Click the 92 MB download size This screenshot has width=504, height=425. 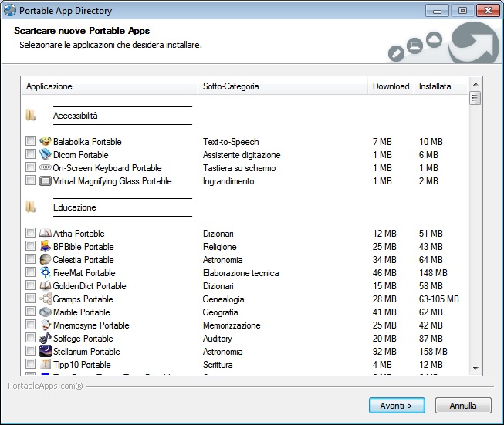pyautogui.click(x=384, y=352)
